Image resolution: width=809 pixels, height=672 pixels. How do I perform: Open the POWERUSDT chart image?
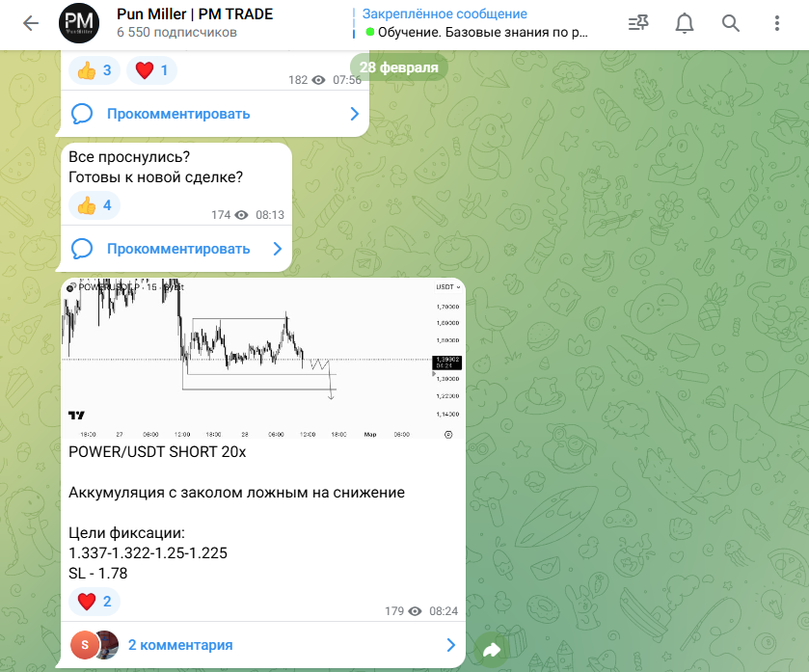click(x=263, y=359)
